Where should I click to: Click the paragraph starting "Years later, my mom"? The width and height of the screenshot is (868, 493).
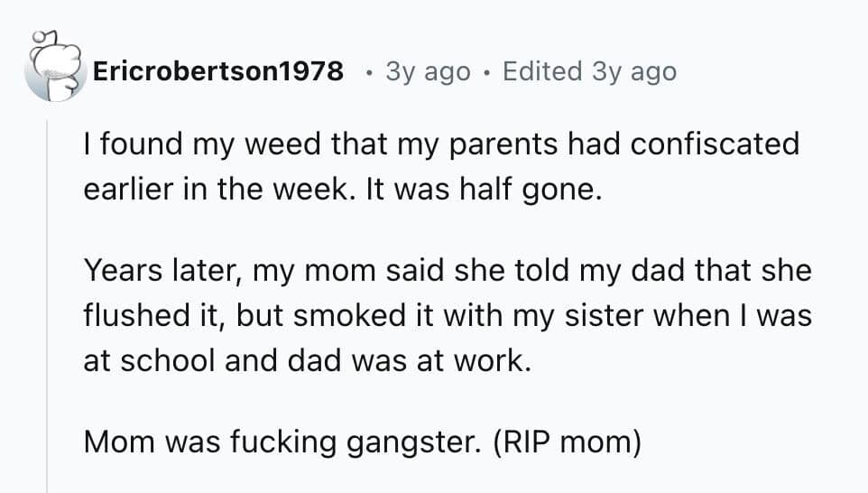pos(447,315)
